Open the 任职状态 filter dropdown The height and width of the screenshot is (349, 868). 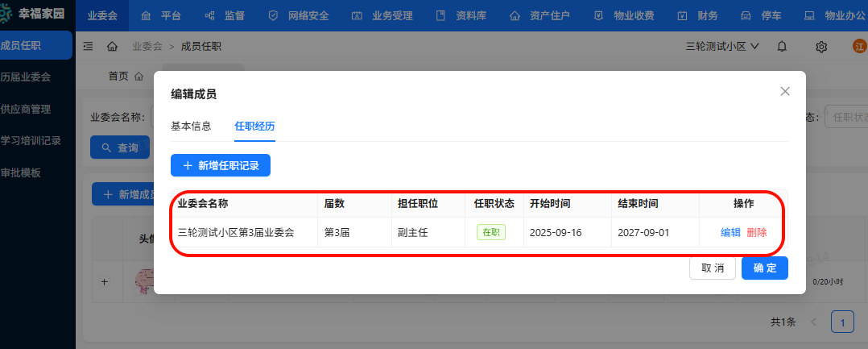847,117
